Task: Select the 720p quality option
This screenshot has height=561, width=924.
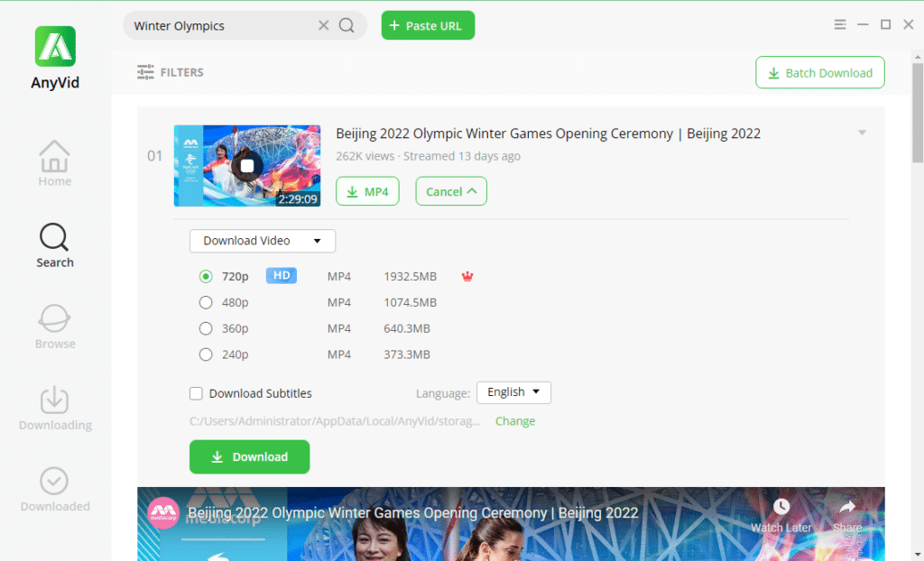Action: click(206, 276)
